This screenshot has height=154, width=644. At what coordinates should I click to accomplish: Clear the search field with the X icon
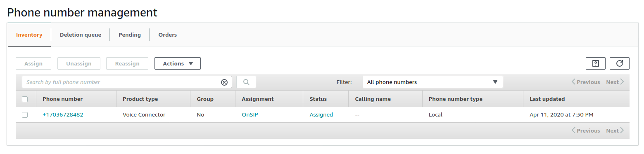(224, 82)
